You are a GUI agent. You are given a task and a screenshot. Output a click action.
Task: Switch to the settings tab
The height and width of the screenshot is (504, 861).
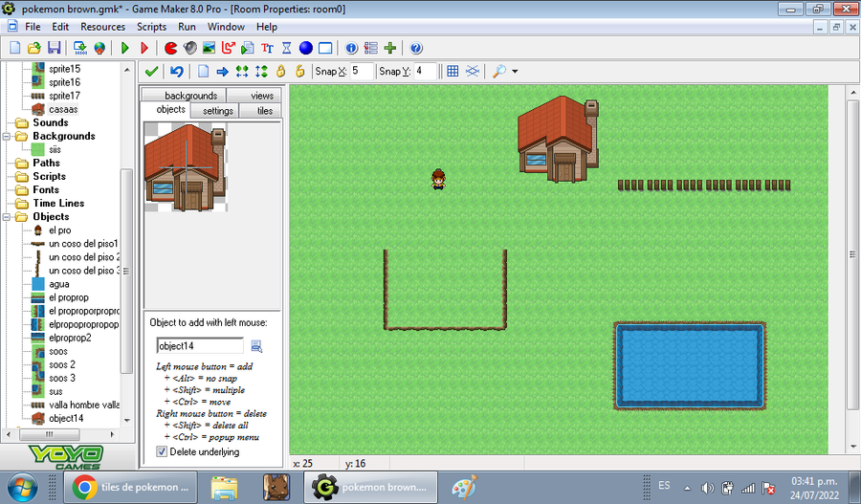(x=214, y=110)
